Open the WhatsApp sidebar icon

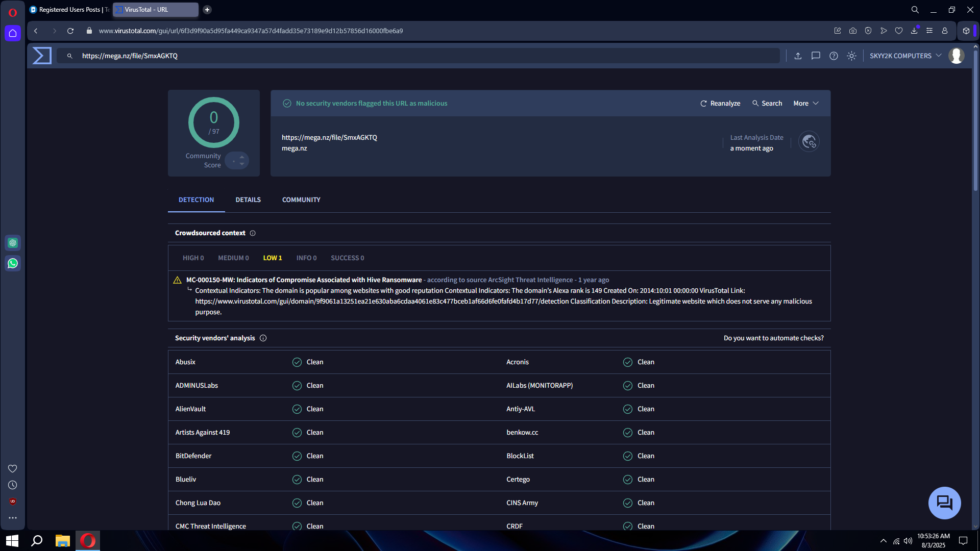[x=13, y=263]
